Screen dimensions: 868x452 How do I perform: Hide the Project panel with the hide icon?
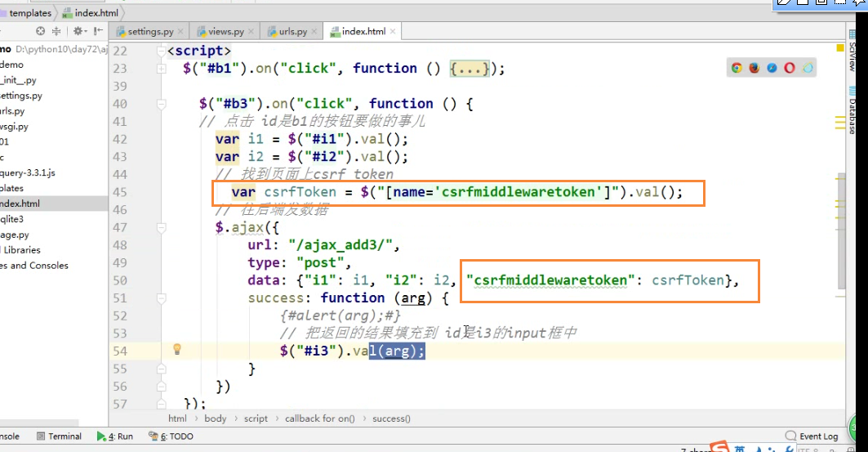(x=99, y=32)
